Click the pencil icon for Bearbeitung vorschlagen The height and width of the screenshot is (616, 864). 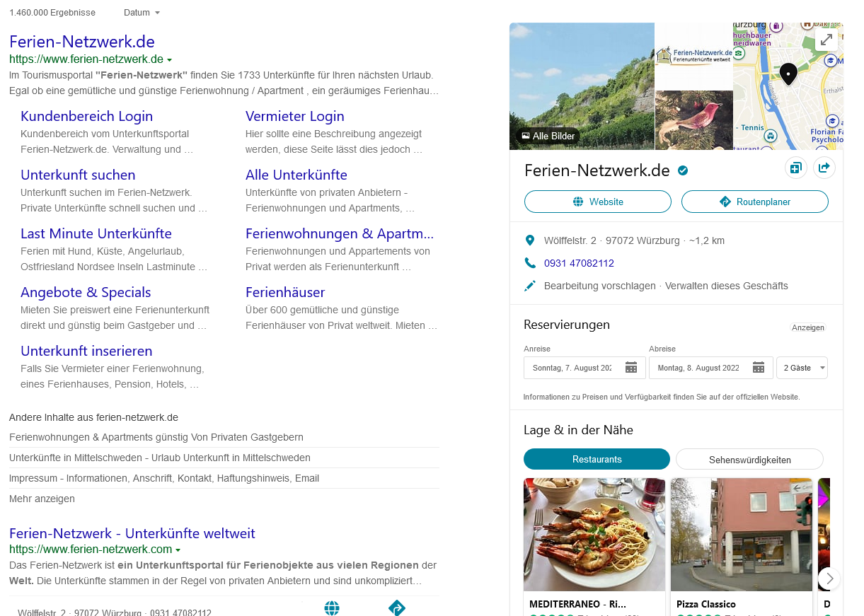pyautogui.click(x=530, y=286)
